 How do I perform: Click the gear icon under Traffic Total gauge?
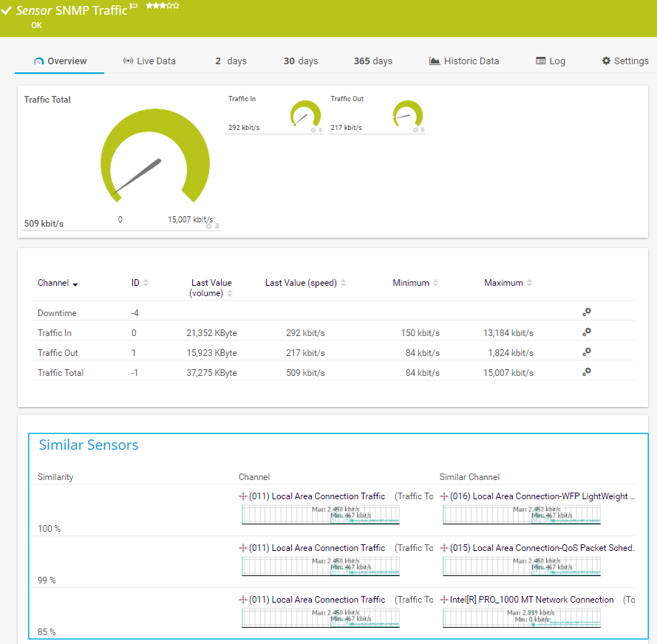point(208,226)
